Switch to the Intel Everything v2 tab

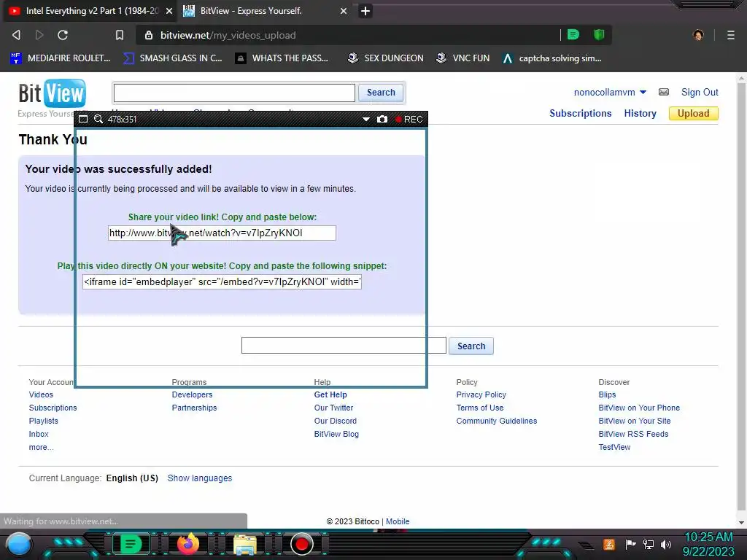(x=90, y=11)
